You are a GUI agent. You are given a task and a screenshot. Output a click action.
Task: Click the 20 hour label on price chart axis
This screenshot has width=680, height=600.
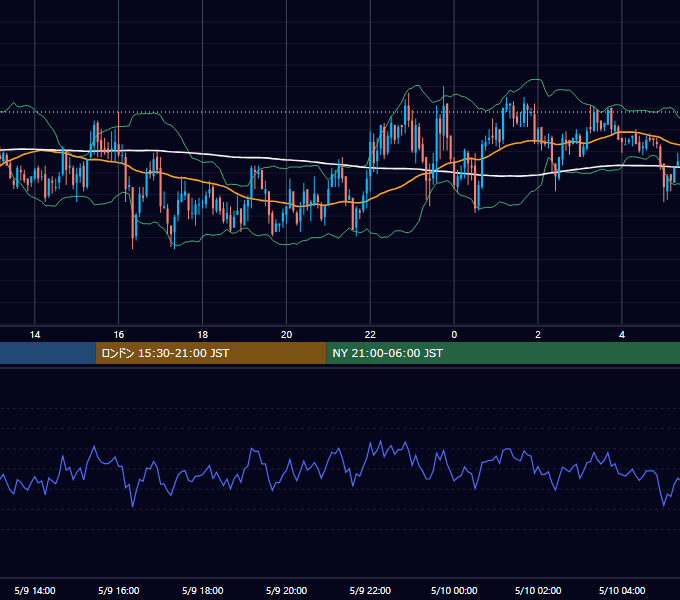286,335
